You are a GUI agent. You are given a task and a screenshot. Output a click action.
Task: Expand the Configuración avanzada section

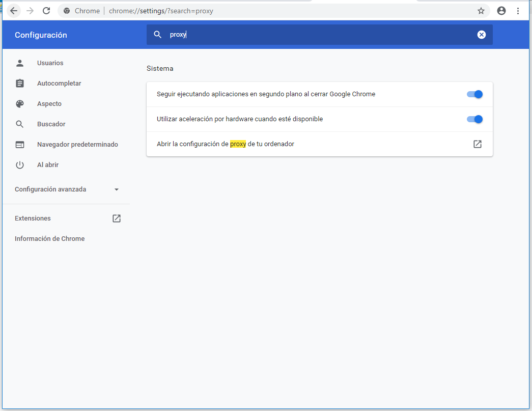point(50,189)
